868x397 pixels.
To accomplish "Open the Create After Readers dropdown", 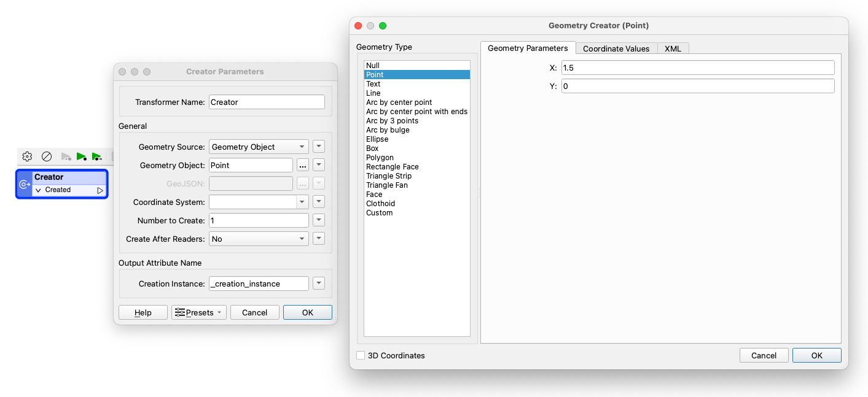I will (259, 239).
